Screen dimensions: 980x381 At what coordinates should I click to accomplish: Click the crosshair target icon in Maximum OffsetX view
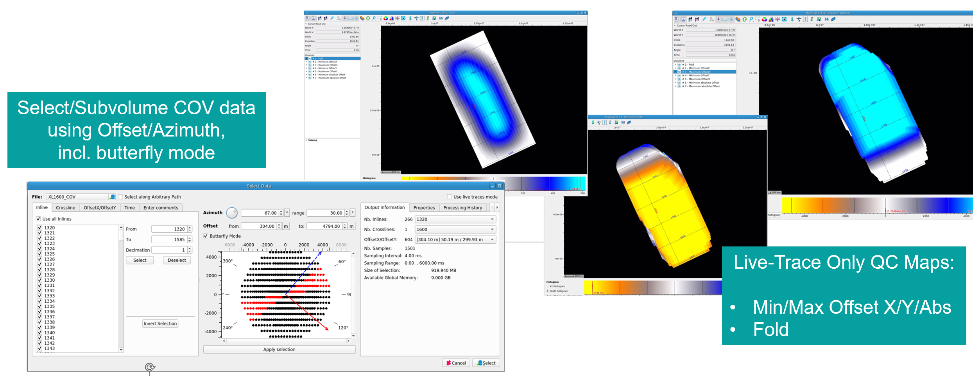(731, 19)
